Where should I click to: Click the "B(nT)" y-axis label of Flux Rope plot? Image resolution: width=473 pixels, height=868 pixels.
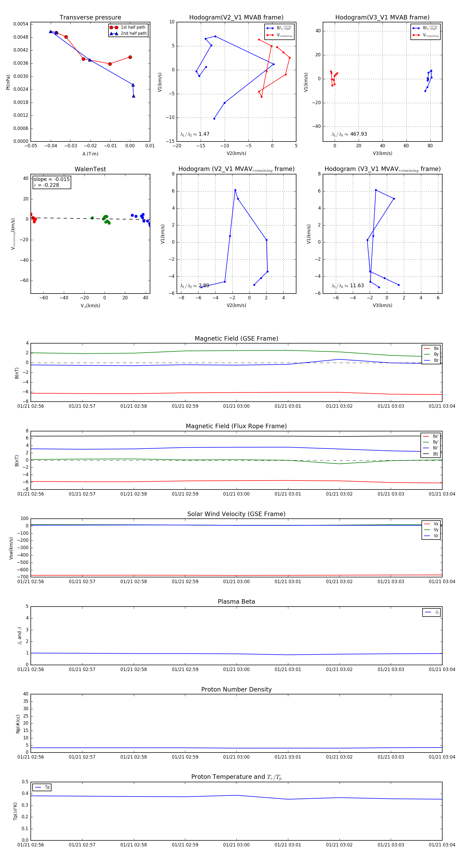[x=17, y=461]
